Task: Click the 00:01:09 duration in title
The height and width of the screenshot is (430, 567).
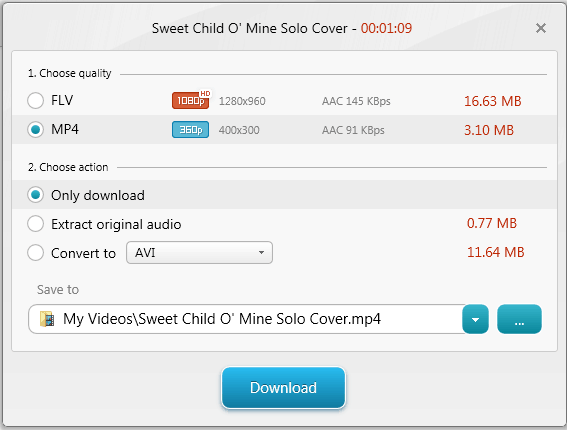Action: pyautogui.click(x=386, y=28)
